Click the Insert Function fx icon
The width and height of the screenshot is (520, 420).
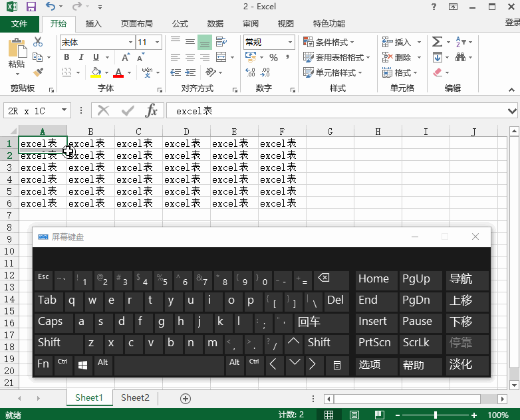tap(152, 110)
